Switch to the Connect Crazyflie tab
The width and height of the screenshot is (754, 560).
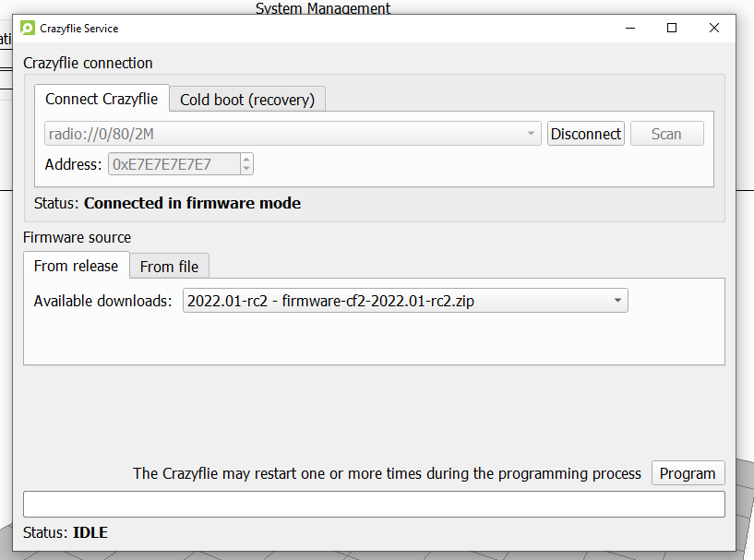click(x=102, y=99)
